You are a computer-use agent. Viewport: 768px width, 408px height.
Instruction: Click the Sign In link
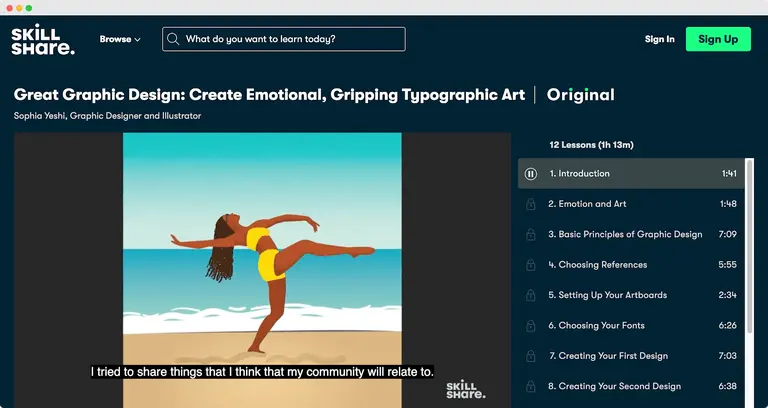pyautogui.click(x=659, y=39)
